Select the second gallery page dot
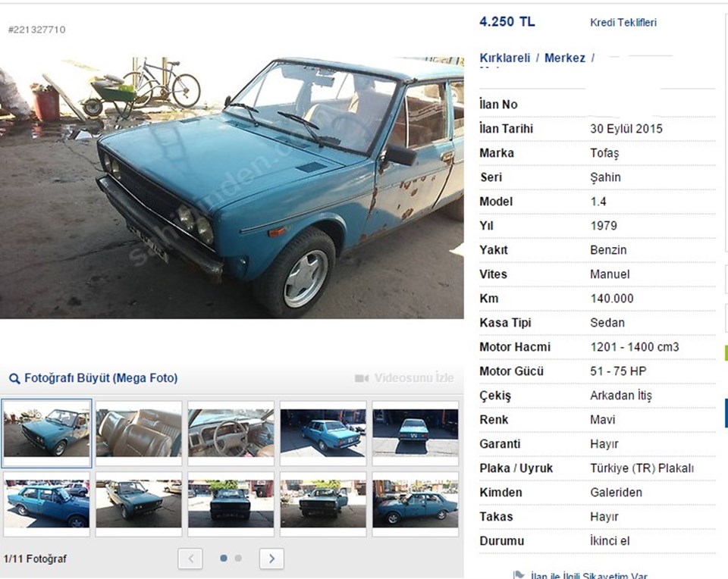The height and width of the screenshot is (579, 728). 238,558
